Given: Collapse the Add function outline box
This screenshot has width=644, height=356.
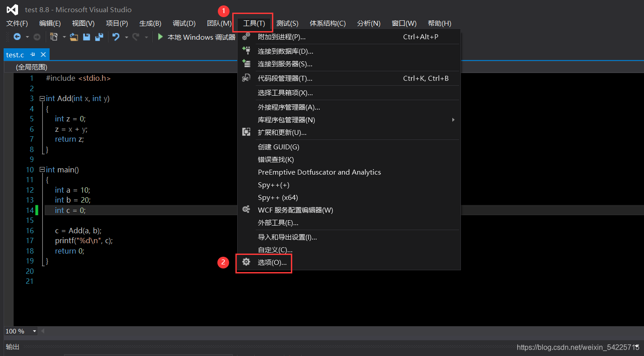Looking at the screenshot, I should [42, 98].
